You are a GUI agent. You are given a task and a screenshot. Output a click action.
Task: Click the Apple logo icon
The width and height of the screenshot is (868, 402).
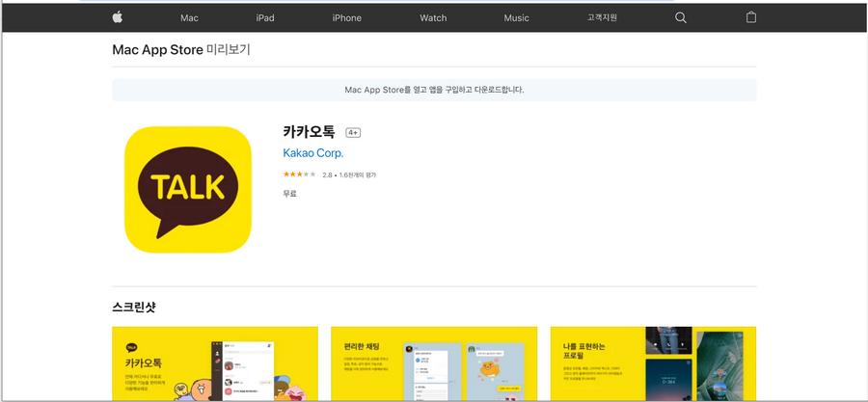(x=118, y=17)
